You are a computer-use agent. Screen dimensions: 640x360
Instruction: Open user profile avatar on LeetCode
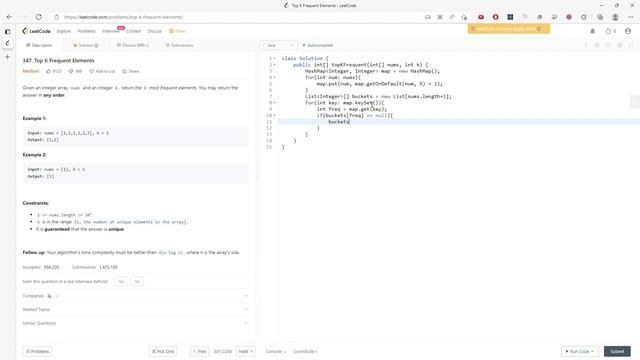(x=628, y=31)
